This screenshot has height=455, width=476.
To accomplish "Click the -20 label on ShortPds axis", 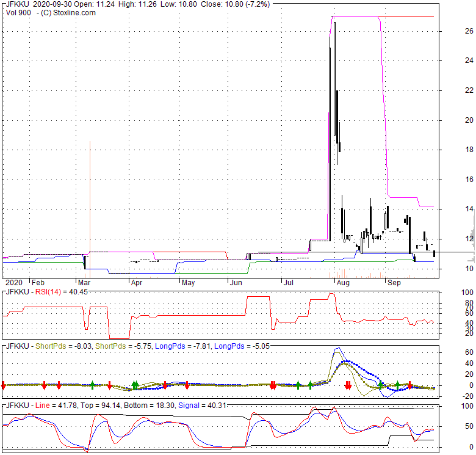I will pos(468,396).
